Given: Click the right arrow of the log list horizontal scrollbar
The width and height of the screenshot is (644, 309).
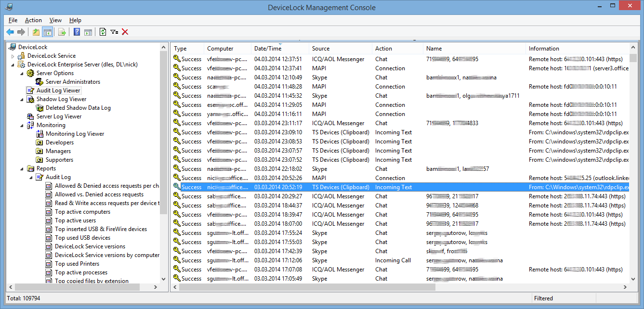Looking at the screenshot, I should [626, 287].
